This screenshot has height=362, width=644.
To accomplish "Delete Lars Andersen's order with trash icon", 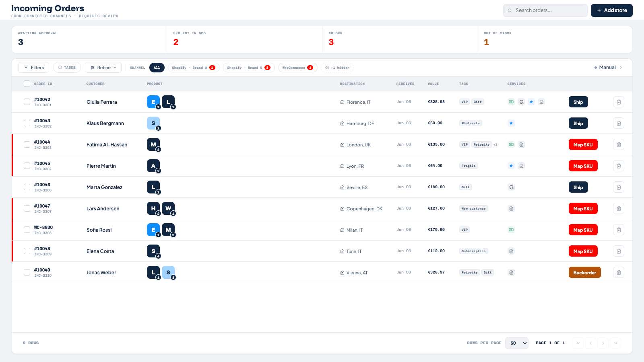I will pos(619,208).
